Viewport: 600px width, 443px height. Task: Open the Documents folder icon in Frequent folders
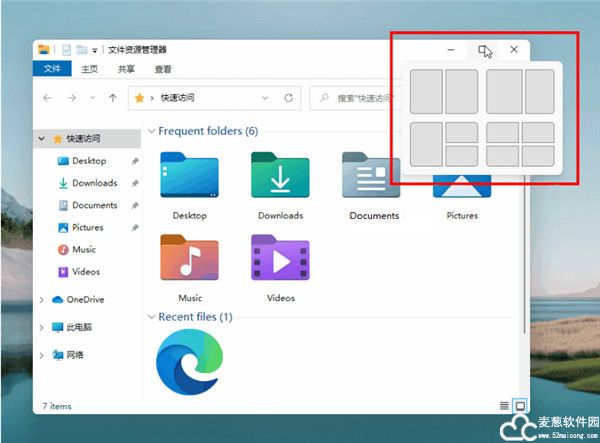(370, 175)
